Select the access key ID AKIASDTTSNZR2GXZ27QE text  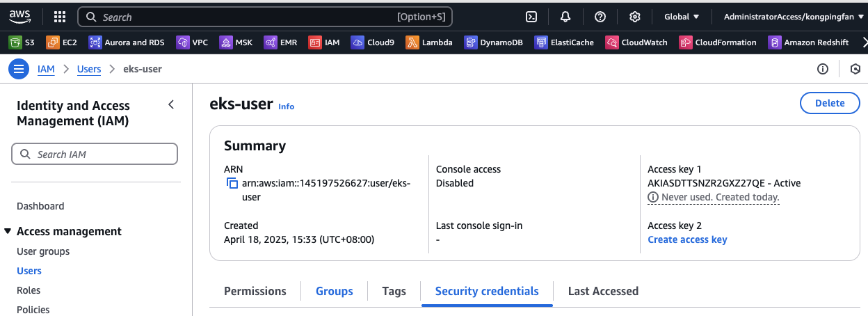(x=706, y=183)
